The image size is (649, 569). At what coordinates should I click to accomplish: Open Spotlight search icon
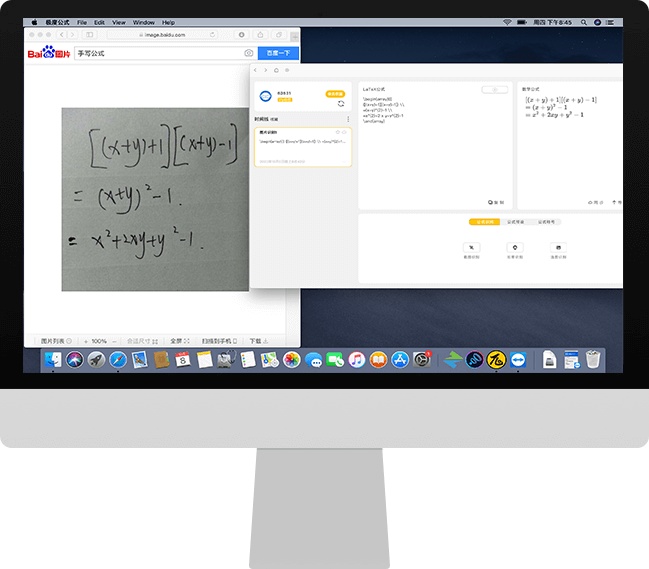(584, 22)
